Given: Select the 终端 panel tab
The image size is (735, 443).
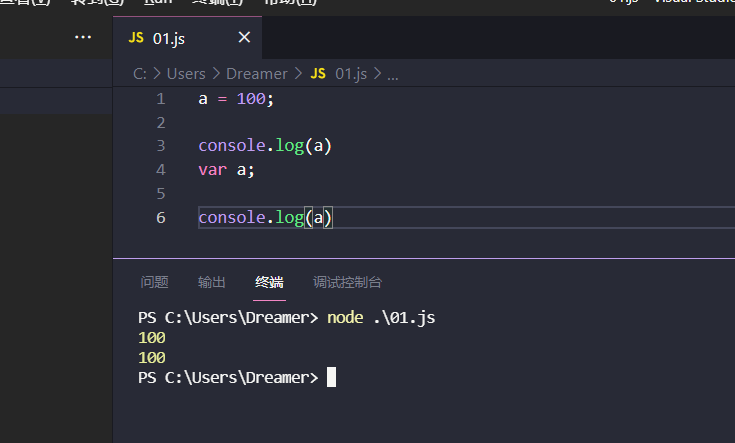Looking at the screenshot, I should pos(269,282).
